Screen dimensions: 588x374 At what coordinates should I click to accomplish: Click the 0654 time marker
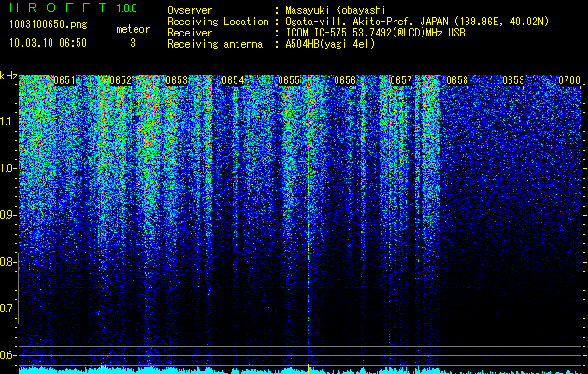[233, 80]
